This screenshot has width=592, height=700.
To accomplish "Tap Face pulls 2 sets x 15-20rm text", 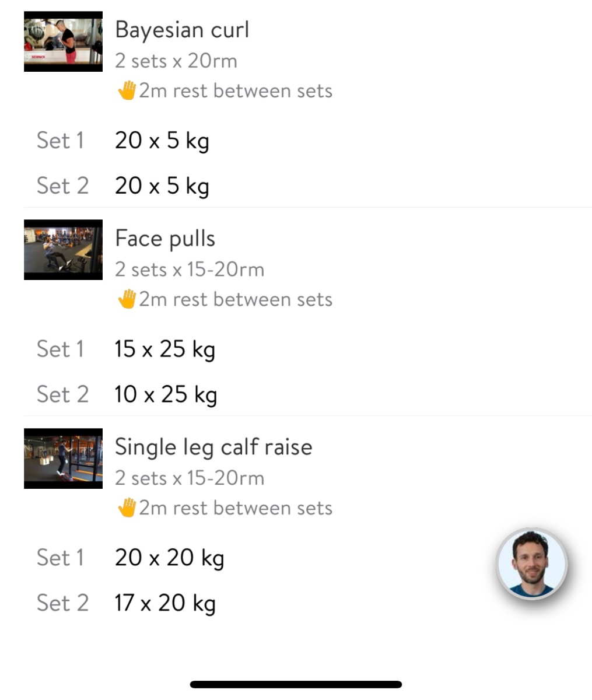I will [190, 269].
